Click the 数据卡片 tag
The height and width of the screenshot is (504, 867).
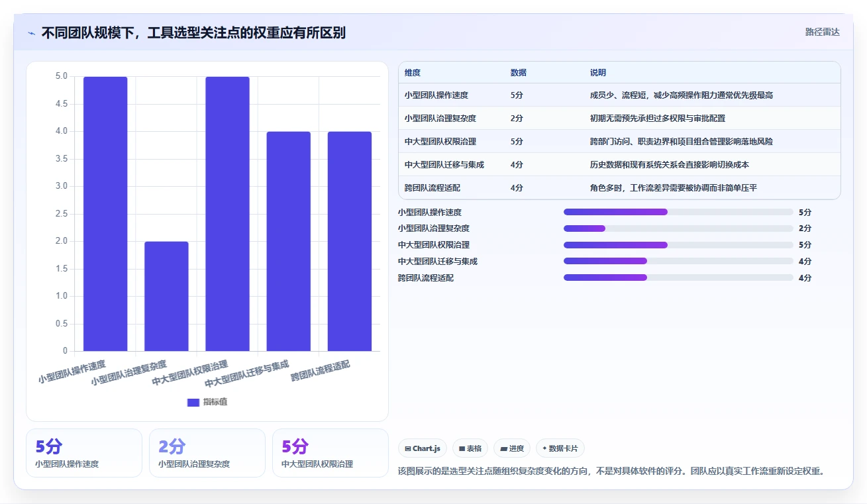[x=560, y=448]
